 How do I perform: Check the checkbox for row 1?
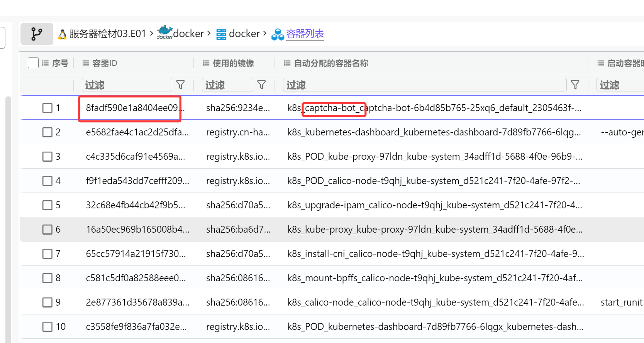tap(47, 108)
